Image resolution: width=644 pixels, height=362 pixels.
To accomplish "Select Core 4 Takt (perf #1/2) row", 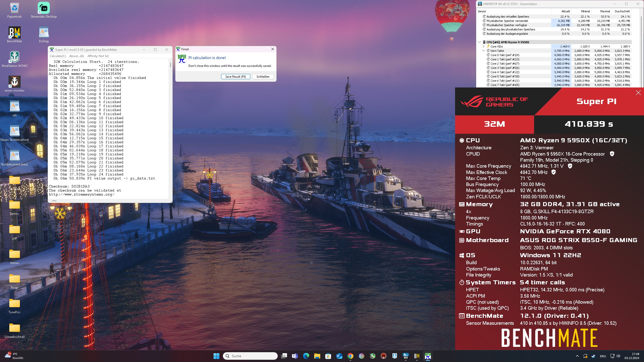I will tap(554, 72).
